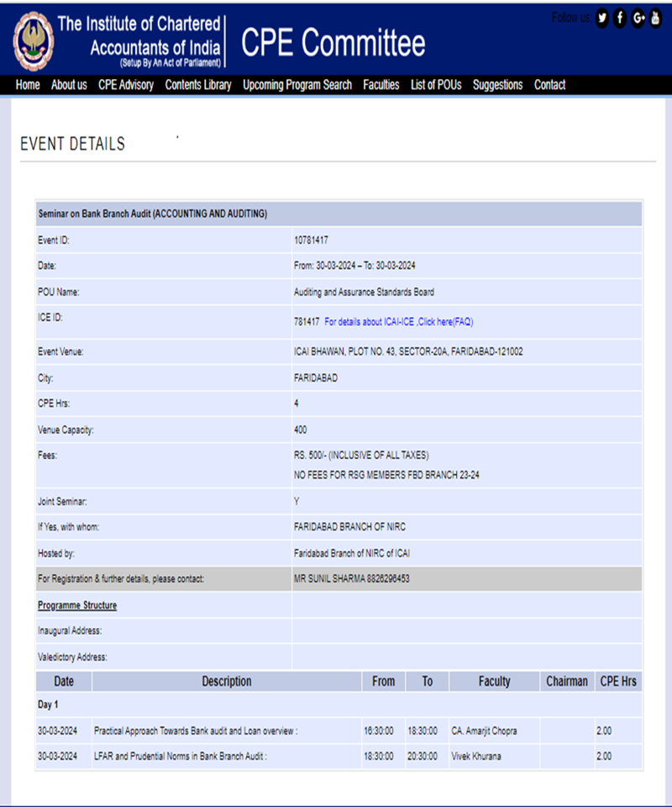Open the About us menu item

(x=69, y=85)
